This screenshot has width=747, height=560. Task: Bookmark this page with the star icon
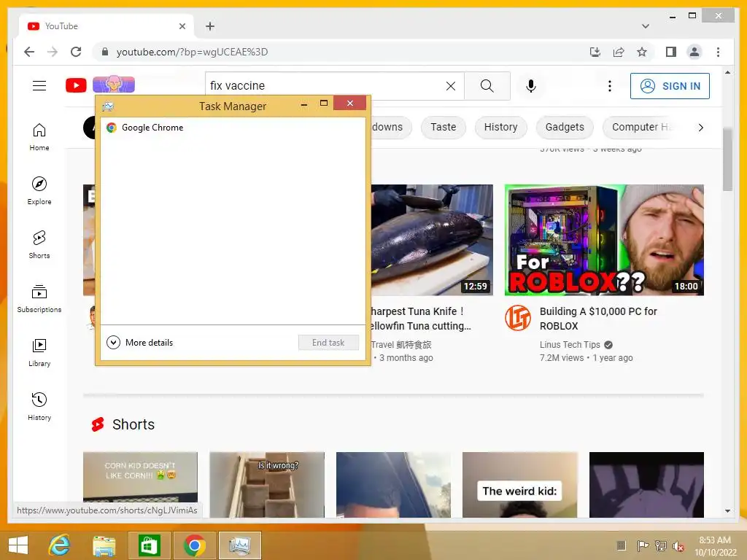click(x=642, y=52)
